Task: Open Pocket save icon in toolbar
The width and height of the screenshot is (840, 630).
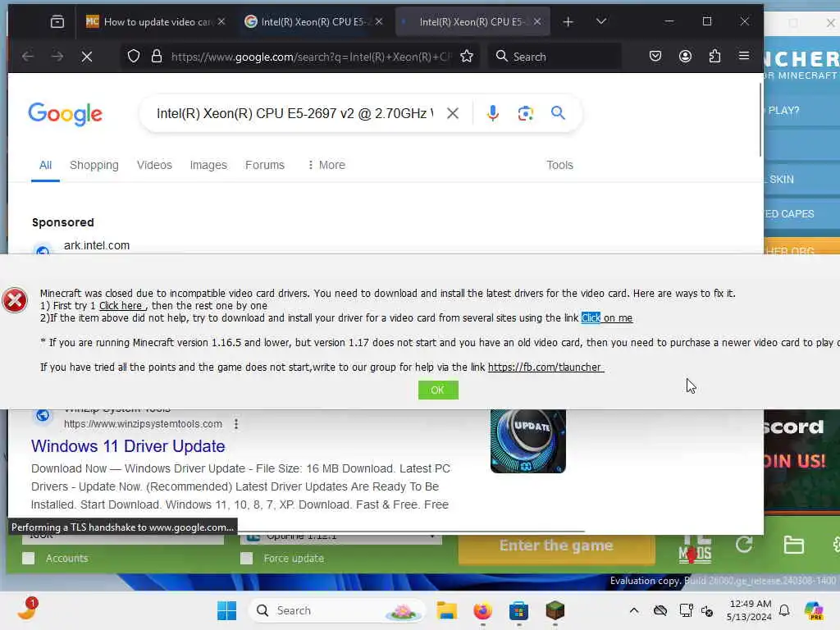Action: coord(655,57)
